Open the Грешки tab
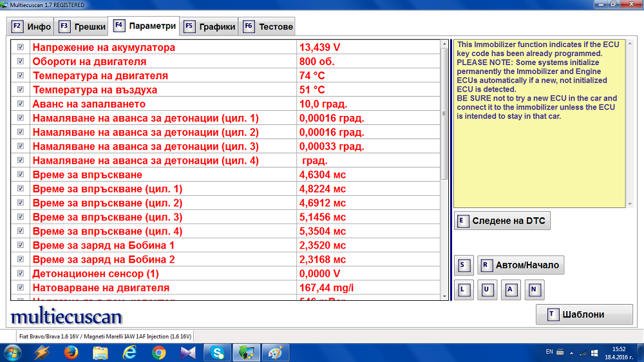 82,26
